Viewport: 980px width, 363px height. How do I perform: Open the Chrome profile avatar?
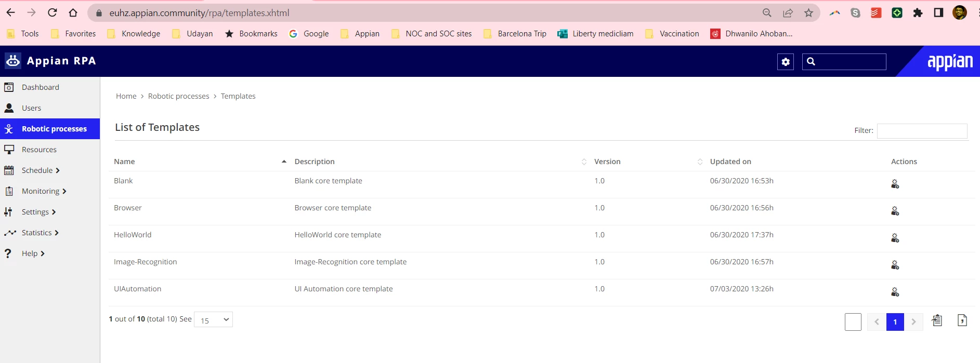[x=960, y=13]
